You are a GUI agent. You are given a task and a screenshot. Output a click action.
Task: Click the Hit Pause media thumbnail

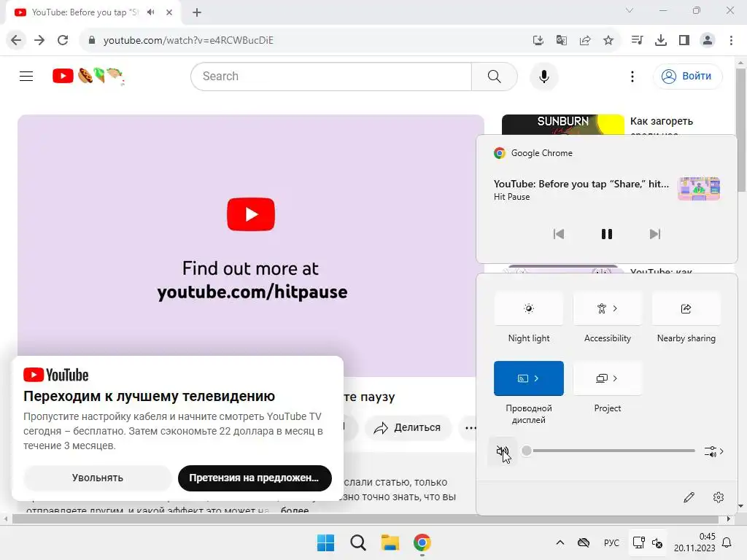pos(699,189)
